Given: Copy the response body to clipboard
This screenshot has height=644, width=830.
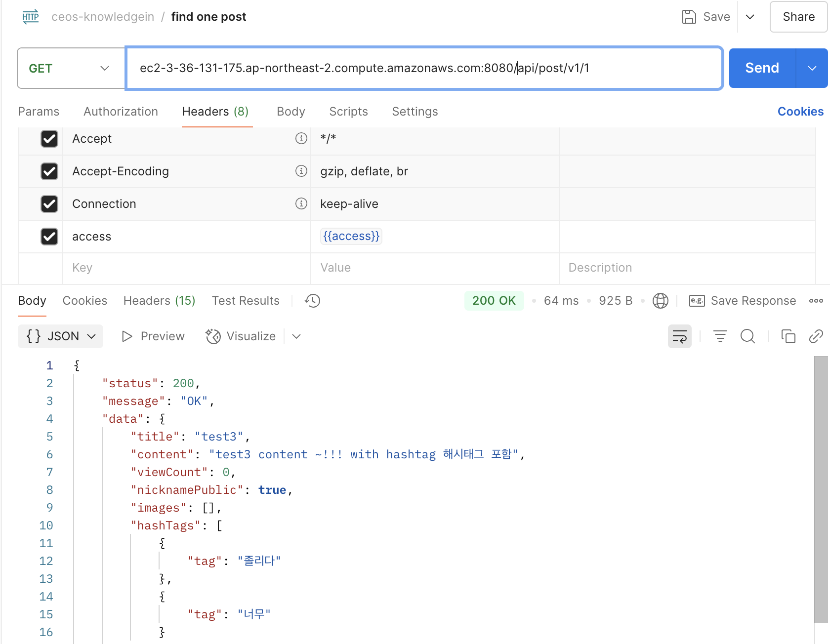Looking at the screenshot, I should tap(788, 336).
